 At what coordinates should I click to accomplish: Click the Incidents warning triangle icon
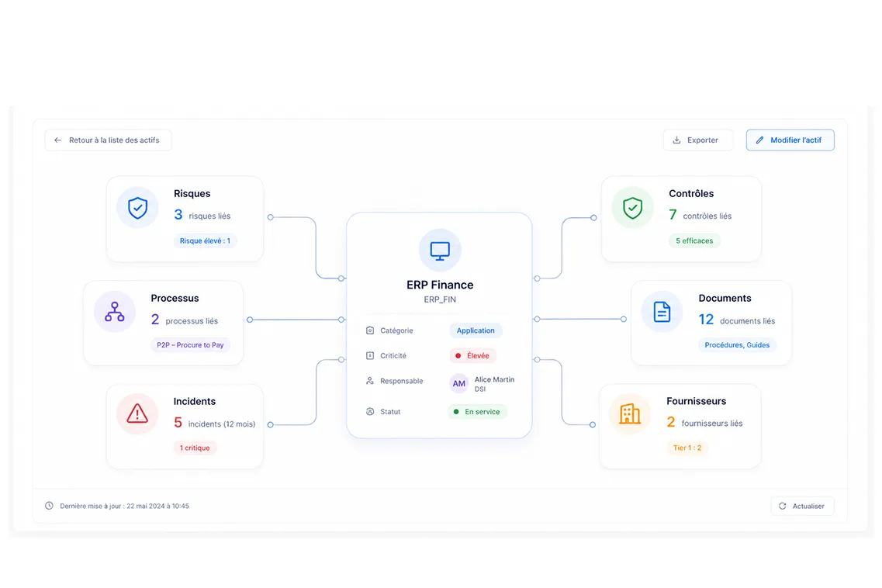137,413
